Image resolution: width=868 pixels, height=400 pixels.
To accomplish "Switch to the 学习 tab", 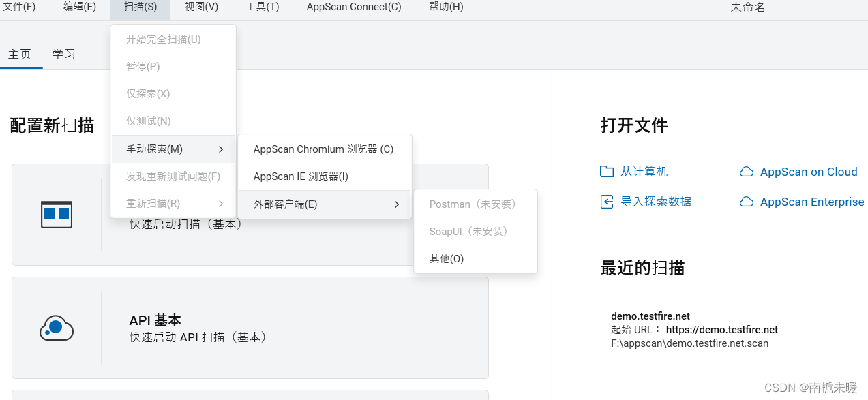I will 63,54.
